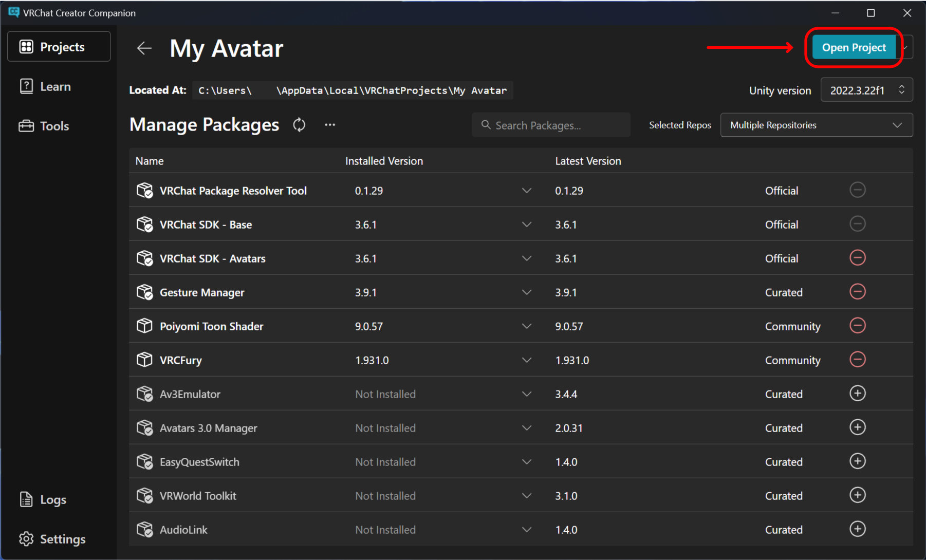Open the Projects sidebar tab
Image resolution: width=926 pixels, height=560 pixels.
(59, 47)
